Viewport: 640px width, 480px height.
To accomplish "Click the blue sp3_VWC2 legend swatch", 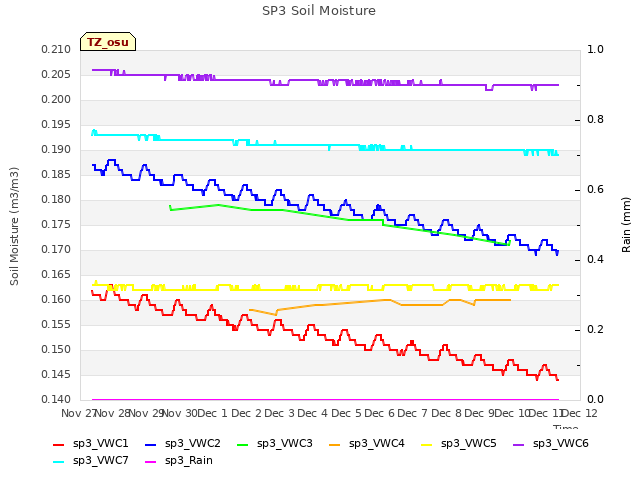I will point(151,444).
